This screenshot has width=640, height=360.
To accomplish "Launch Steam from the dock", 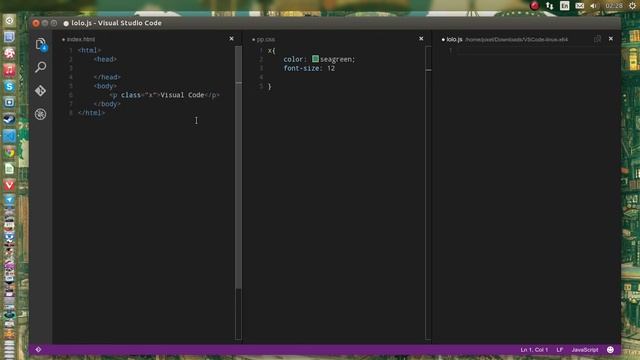I will tap(9, 119).
